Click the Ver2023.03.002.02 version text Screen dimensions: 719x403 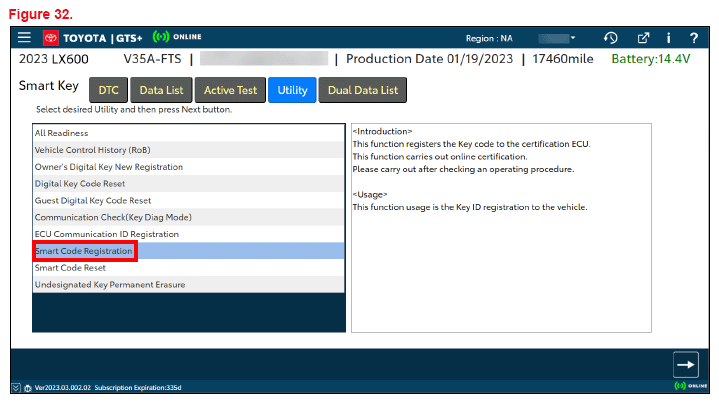pos(63,388)
